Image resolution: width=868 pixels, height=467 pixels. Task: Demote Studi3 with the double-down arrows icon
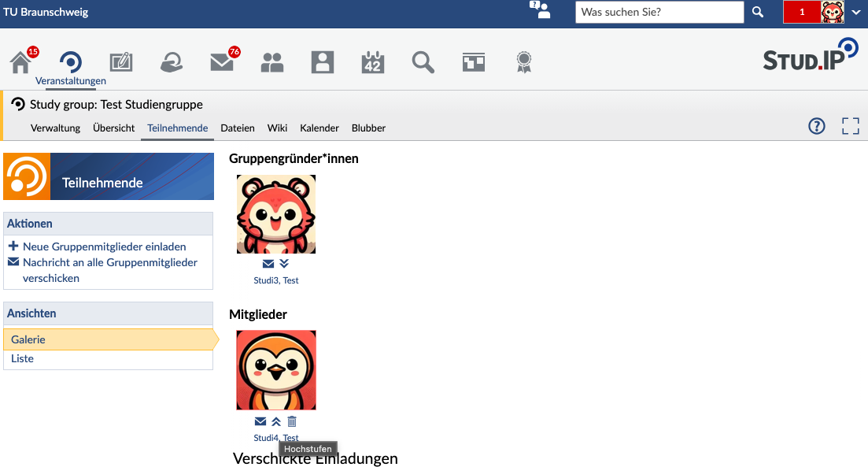(284, 264)
